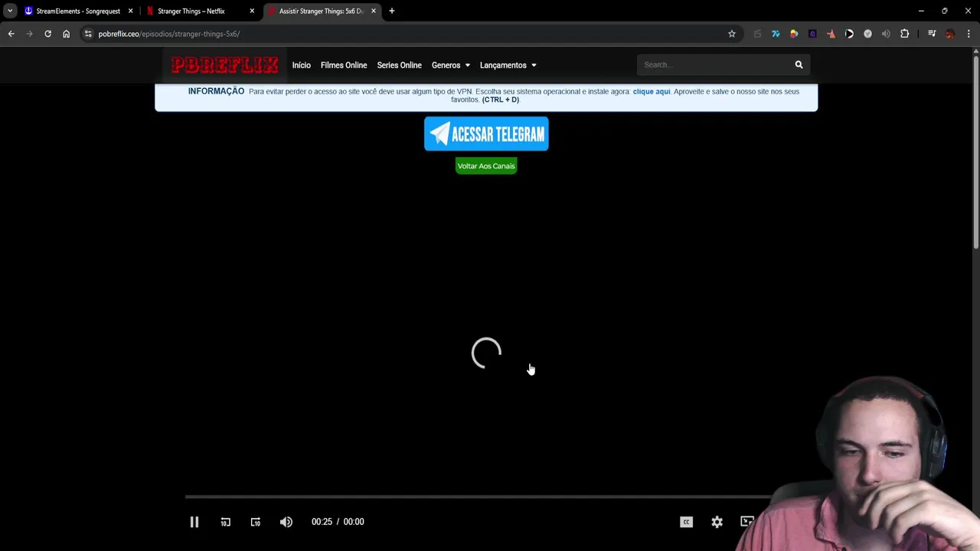Focus the site Search field

click(714, 65)
